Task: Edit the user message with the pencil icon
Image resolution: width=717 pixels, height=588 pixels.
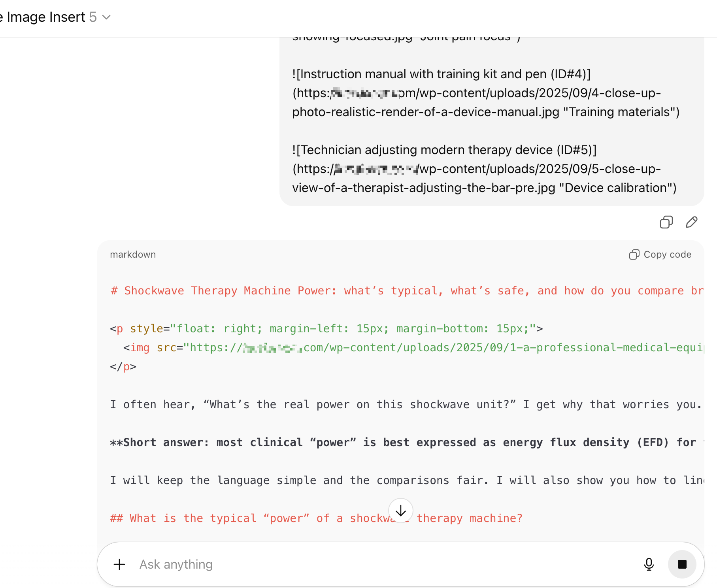Action: [x=692, y=222]
